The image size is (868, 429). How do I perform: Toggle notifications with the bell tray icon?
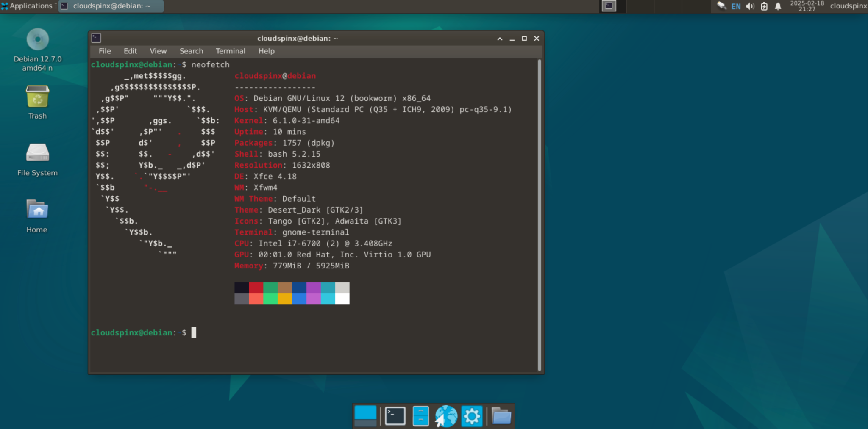click(779, 6)
